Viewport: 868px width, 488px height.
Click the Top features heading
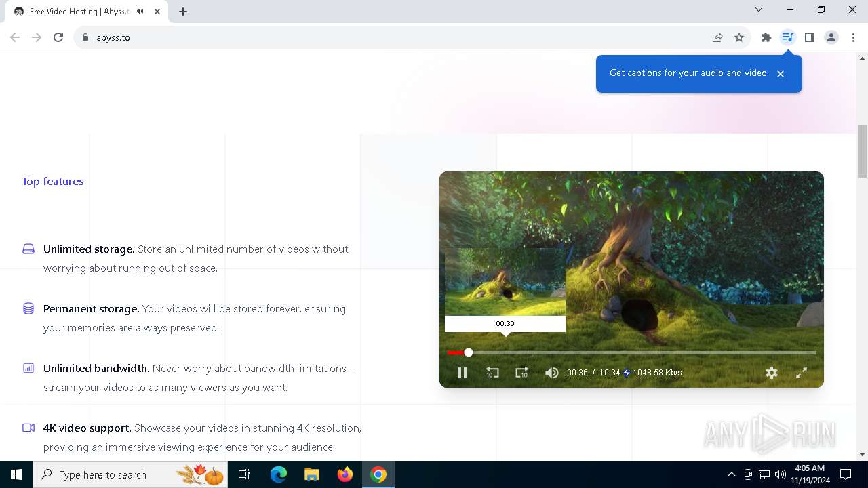[x=53, y=181]
